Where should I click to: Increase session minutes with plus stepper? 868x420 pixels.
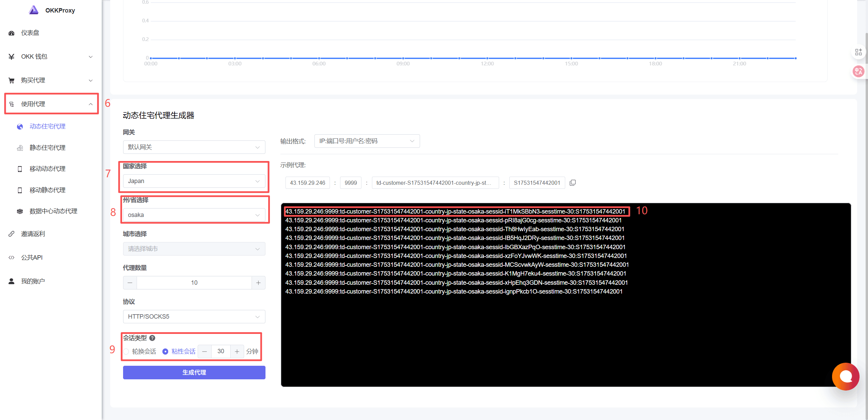pyautogui.click(x=237, y=352)
